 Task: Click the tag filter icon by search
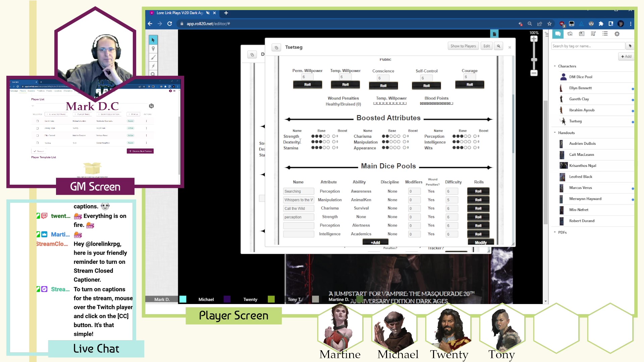(x=630, y=46)
